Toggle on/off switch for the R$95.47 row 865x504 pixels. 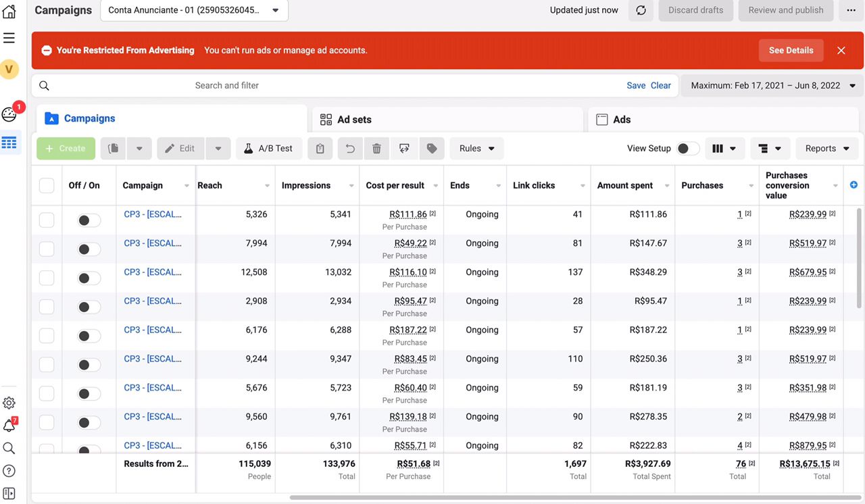(x=89, y=307)
